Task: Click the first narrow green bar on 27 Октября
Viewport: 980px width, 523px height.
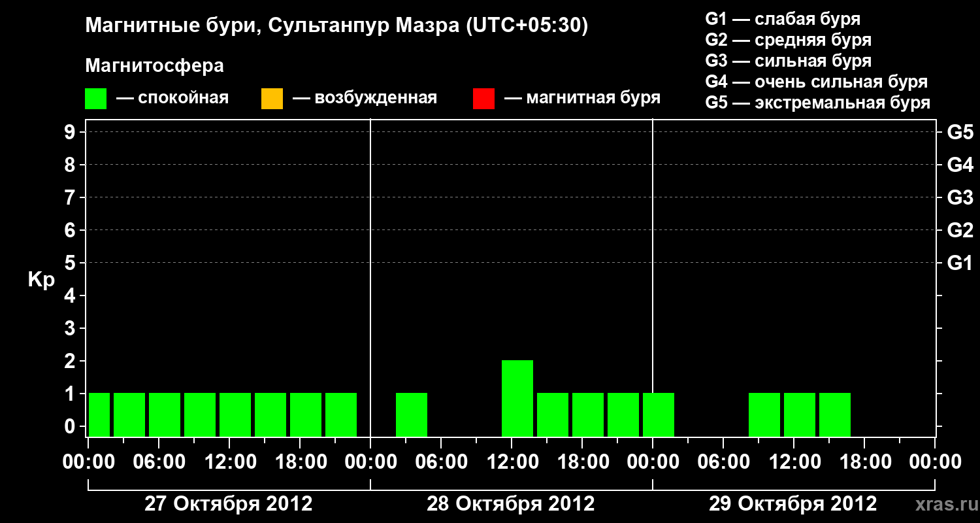Action: tap(99, 414)
